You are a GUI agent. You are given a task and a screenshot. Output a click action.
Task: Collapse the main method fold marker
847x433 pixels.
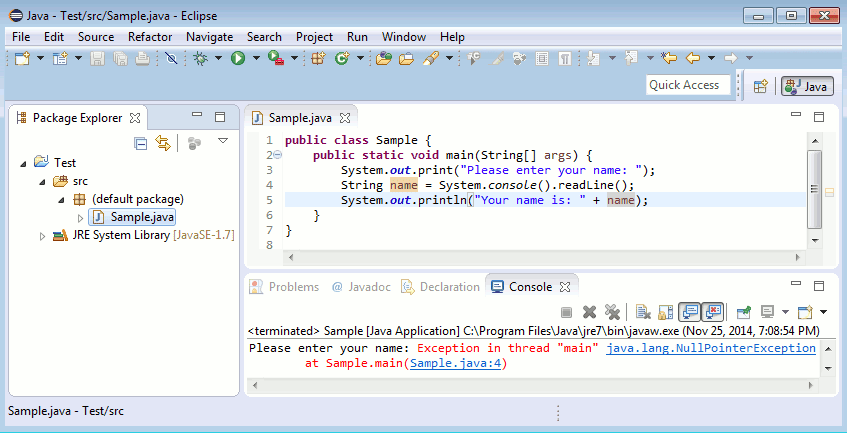(278, 155)
